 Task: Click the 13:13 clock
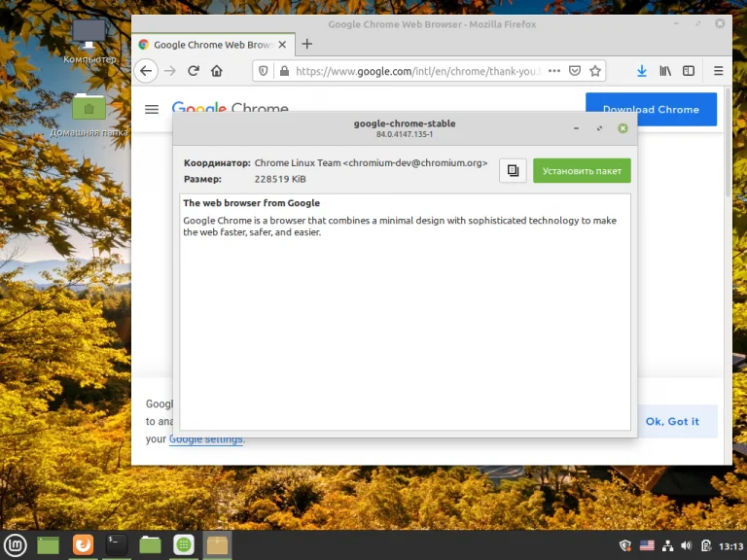coord(730,545)
